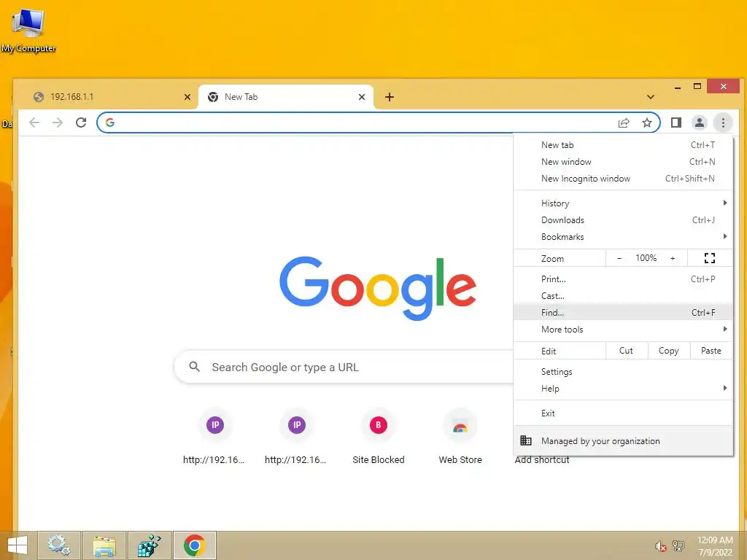
Task: Open a New Incognito window
Action: (623, 179)
